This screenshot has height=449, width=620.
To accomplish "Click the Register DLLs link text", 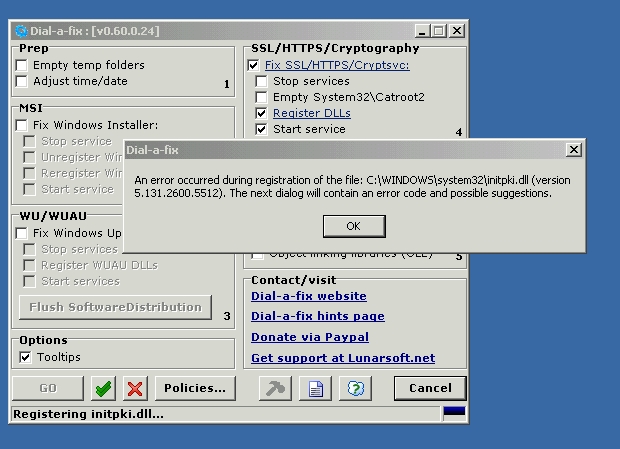I will (312, 113).
